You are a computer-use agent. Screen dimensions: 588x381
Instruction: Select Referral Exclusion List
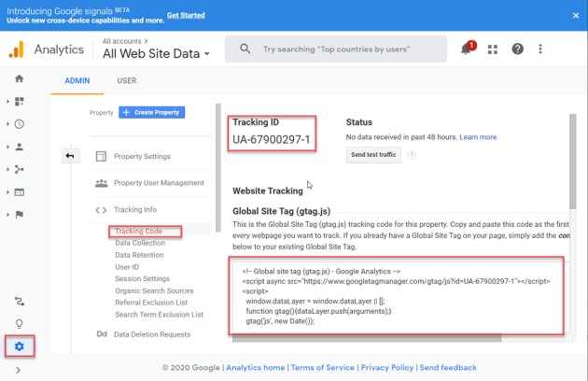(x=151, y=303)
